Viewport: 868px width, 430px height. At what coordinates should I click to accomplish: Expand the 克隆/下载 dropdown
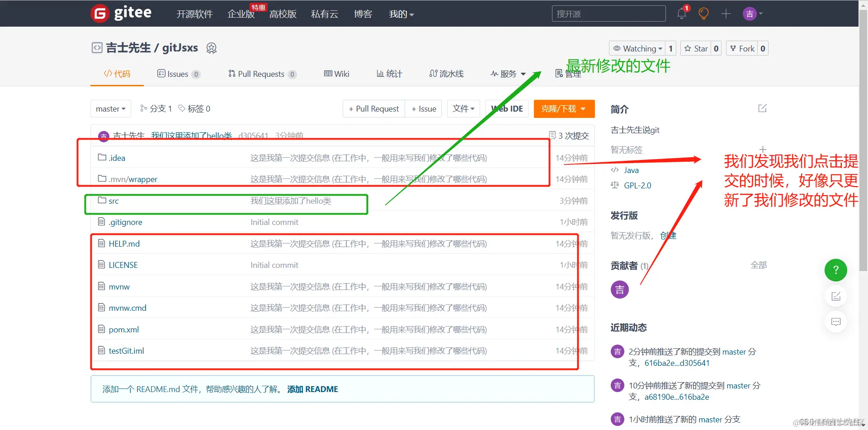(564, 108)
